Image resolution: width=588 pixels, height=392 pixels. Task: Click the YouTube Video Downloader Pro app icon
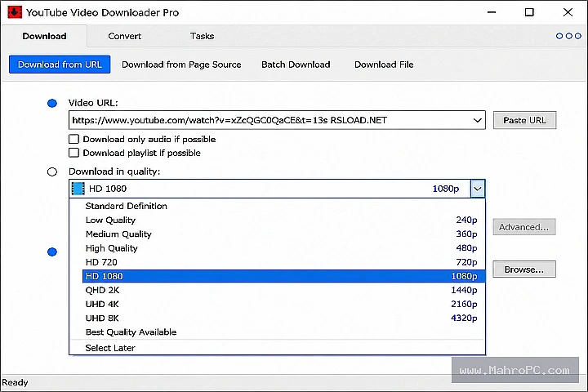click(x=15, y=12)
